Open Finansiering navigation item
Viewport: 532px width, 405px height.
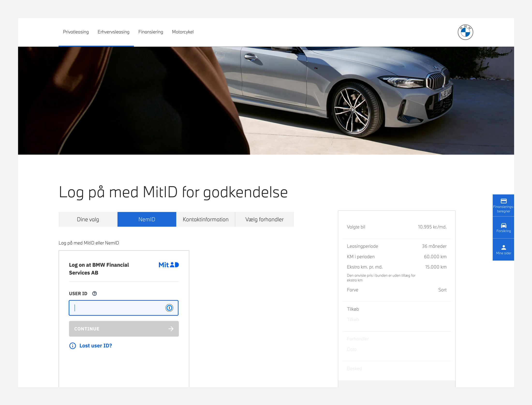tap(151, 32)
